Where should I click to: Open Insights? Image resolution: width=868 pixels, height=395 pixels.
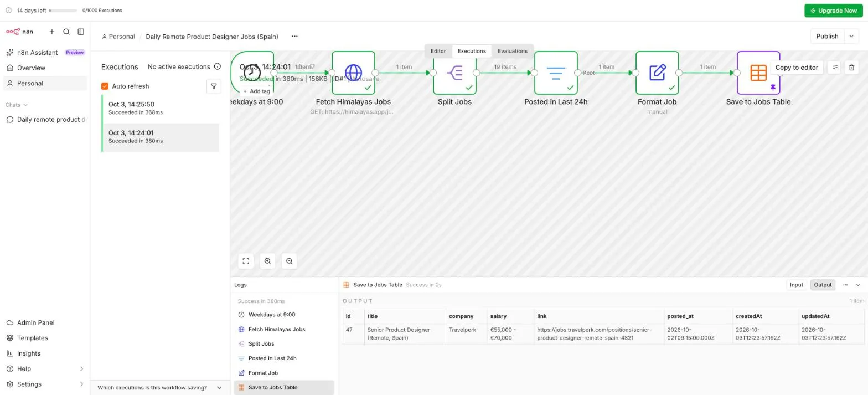coord(45,353)
